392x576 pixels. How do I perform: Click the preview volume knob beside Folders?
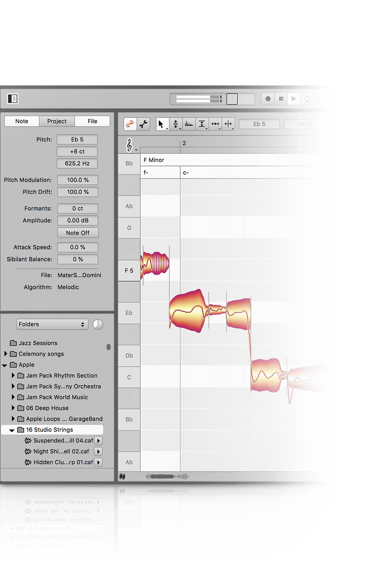tap(98, 324)
